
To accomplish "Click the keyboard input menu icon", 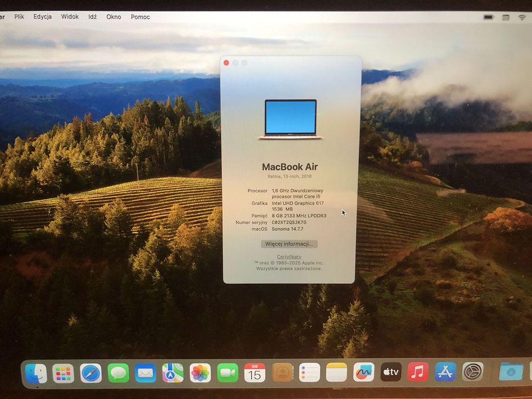I will [506, 17].
